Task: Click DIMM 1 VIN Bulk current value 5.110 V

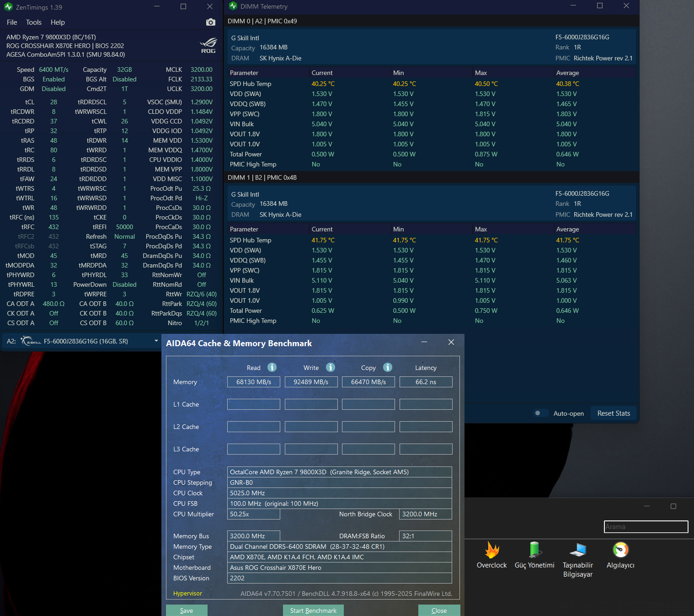Action: pos(322,280)
